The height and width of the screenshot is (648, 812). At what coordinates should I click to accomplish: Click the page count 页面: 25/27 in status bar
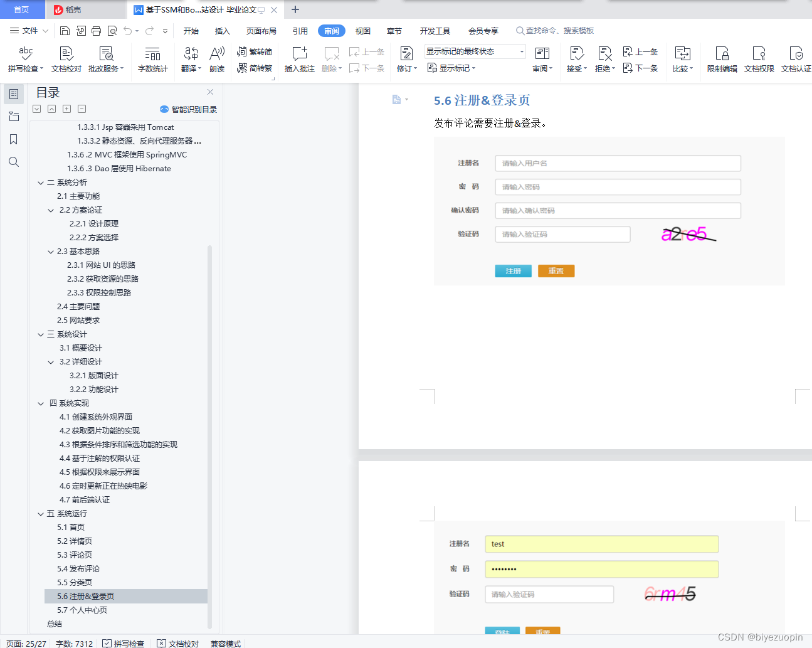pos(26,643)
